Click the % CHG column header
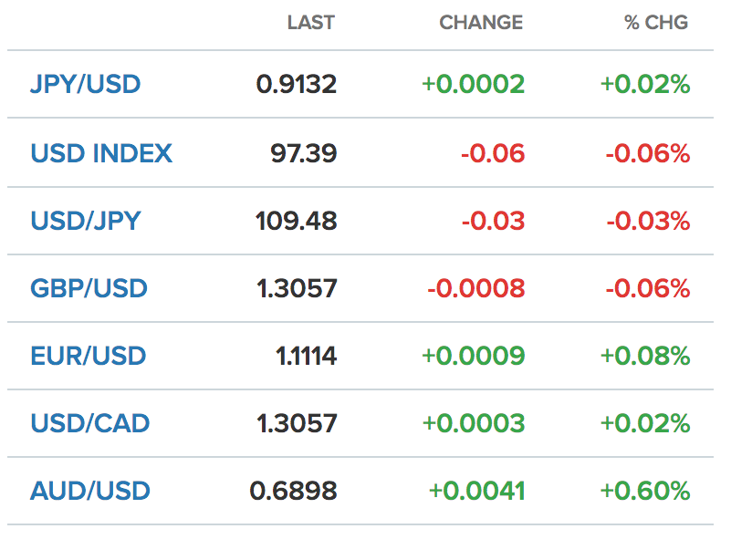Viewport: 752px width, 560px height. pyautogui.click(x=656, y=23)
